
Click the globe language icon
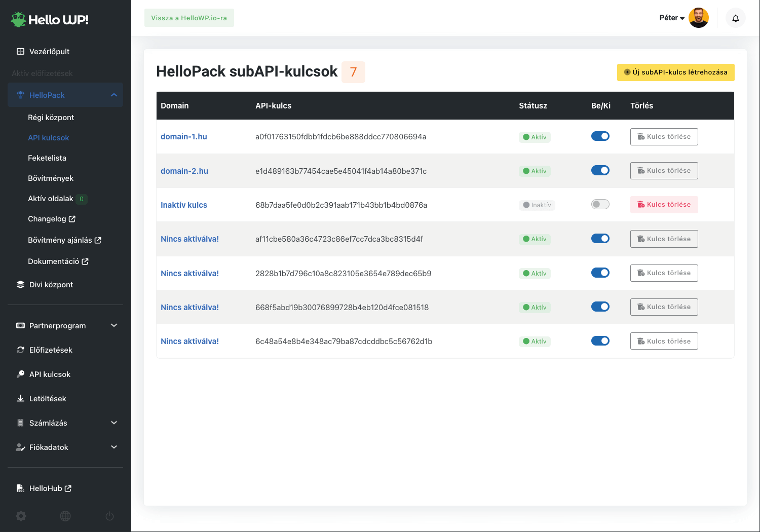[65, 516]
